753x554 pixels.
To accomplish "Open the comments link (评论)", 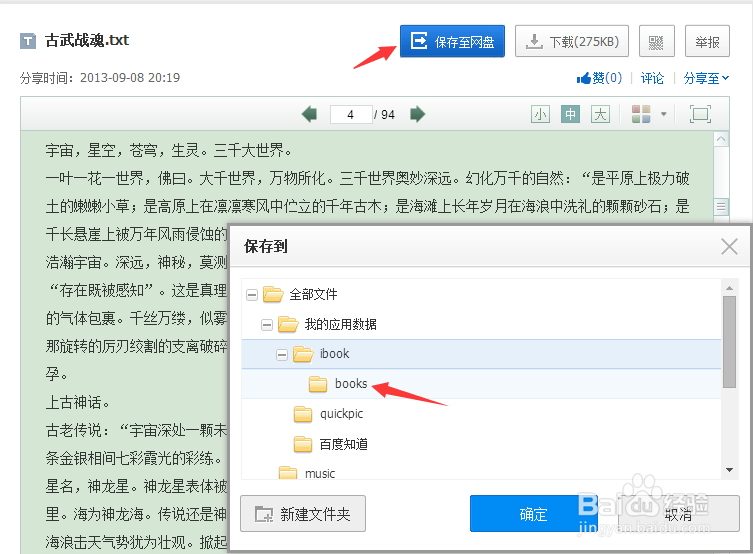I will point(652,78).
